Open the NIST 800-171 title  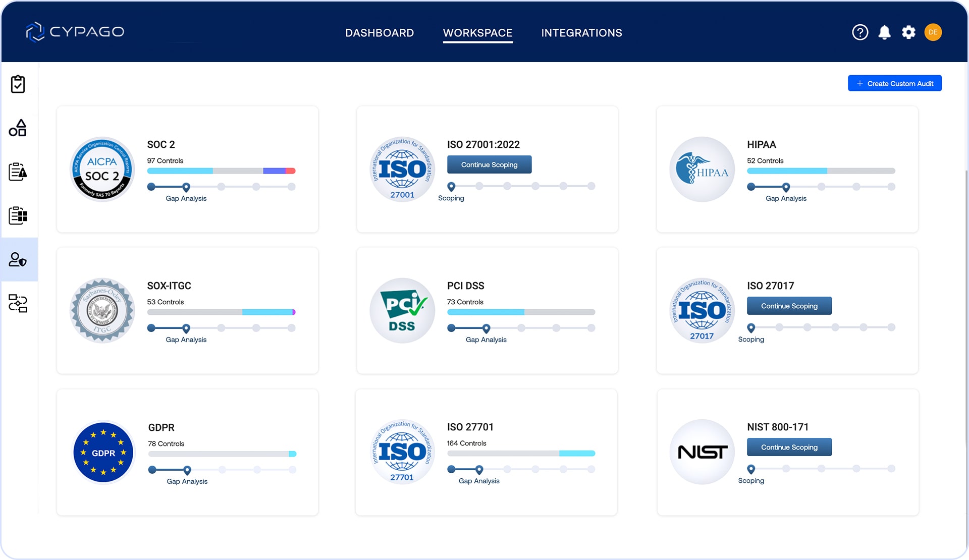coord(778,427)
